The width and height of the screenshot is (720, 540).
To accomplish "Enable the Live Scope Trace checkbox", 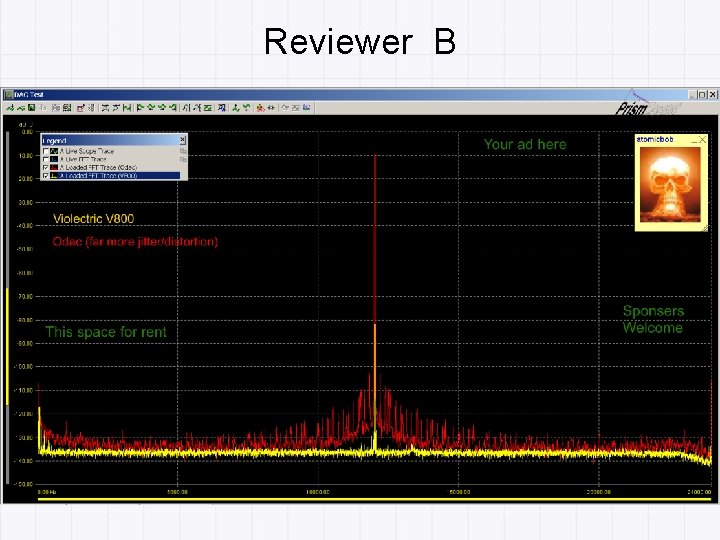I will (45, 151).
